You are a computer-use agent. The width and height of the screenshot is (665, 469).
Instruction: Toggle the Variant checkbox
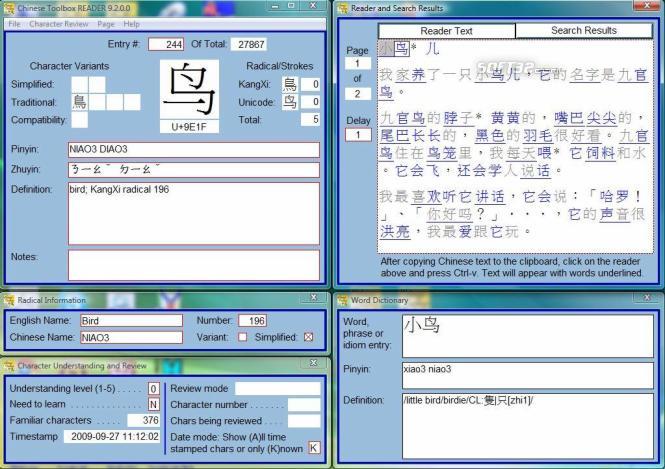(x=243, y=337)
